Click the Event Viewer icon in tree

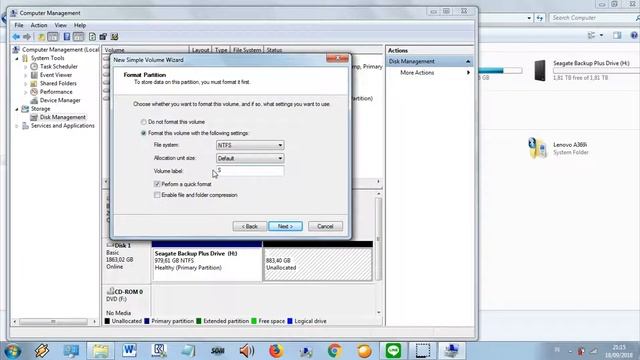(x=34, y=75)
